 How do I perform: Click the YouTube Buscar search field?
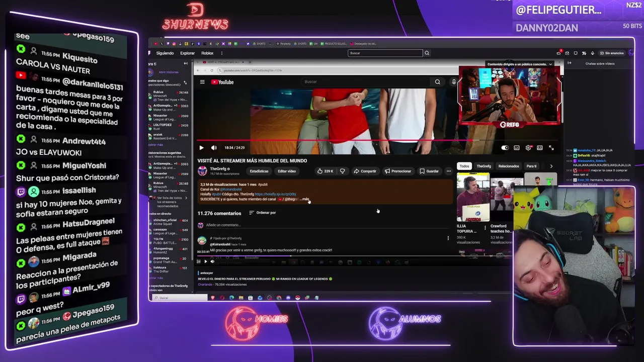coord(366,82)
